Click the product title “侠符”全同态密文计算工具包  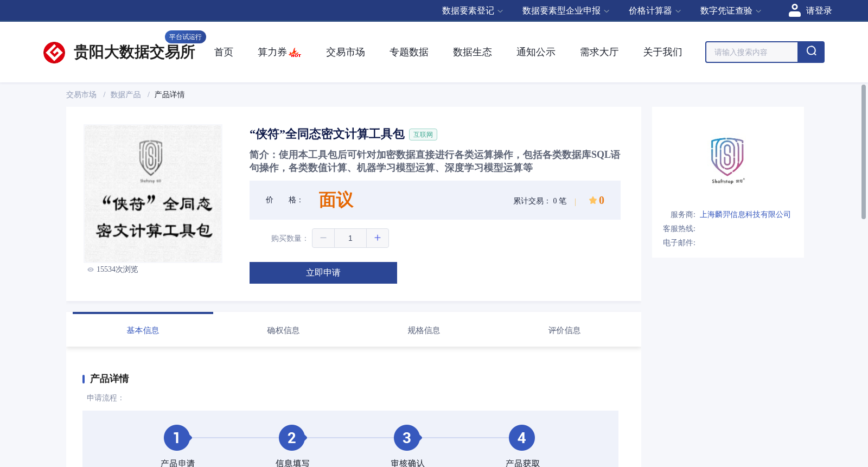tap(327, 134)
